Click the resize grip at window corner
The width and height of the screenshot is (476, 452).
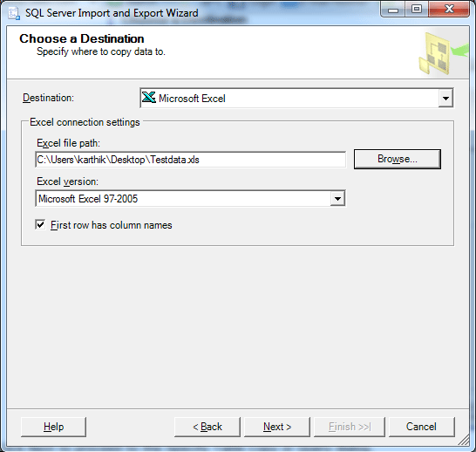(463, 440)
